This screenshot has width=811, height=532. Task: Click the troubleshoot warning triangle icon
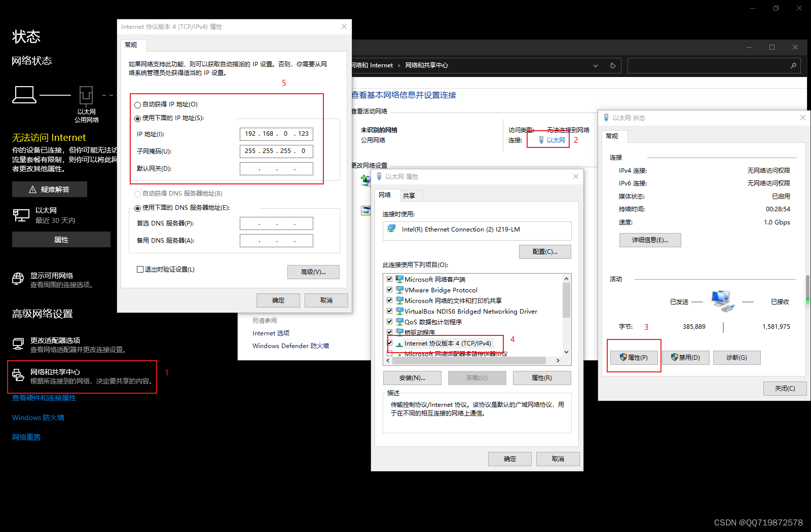click(x=32, y=189)
